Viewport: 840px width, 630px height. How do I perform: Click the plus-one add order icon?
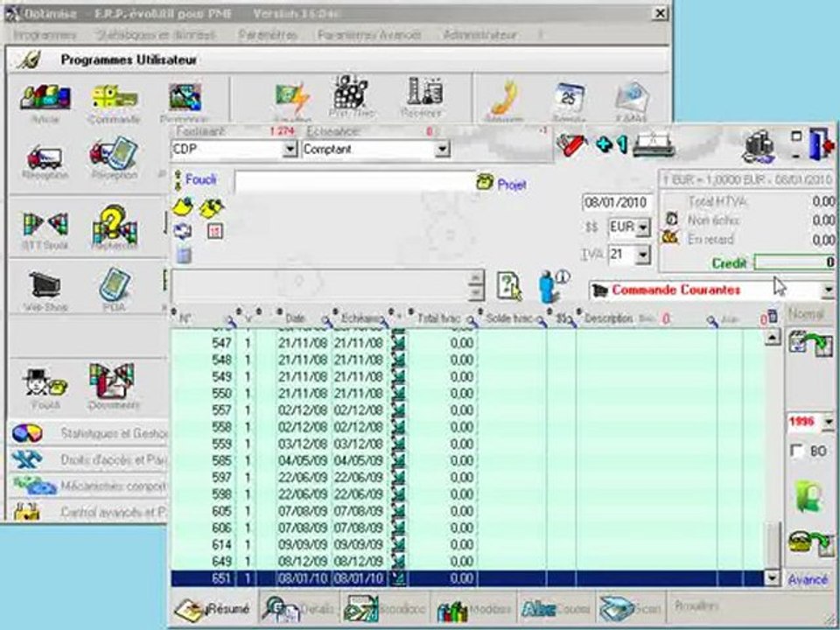click(x=611, y=144)
